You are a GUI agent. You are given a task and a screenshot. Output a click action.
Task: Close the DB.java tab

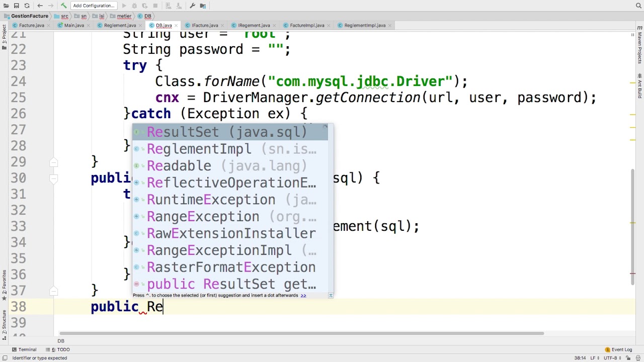pyautogui.click(x=176, y=25)
